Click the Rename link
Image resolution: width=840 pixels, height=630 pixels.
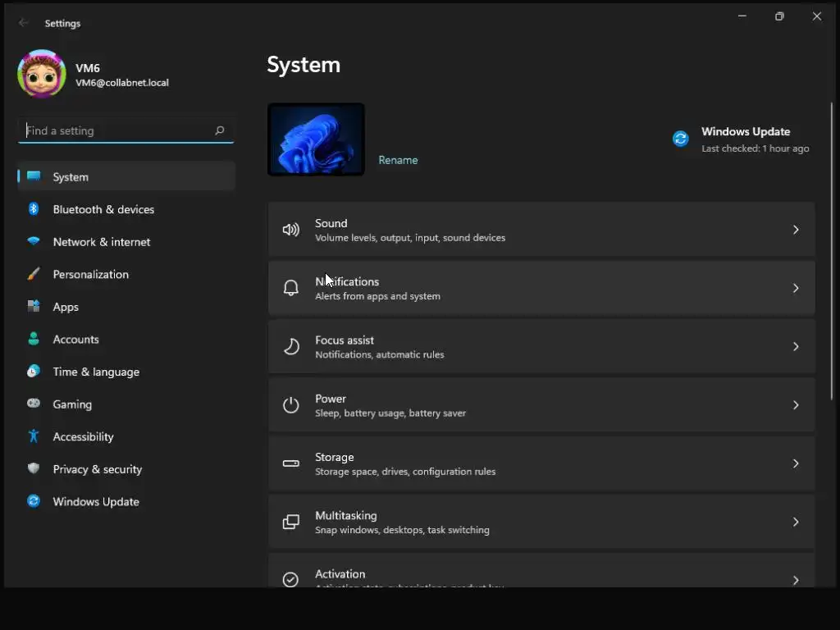[x=398, y=160]
